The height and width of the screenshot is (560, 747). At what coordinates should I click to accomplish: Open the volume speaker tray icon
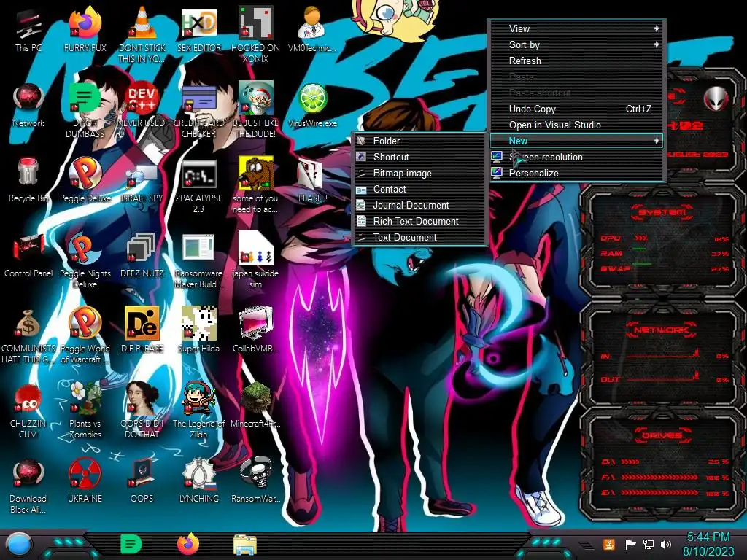point(665,544)
